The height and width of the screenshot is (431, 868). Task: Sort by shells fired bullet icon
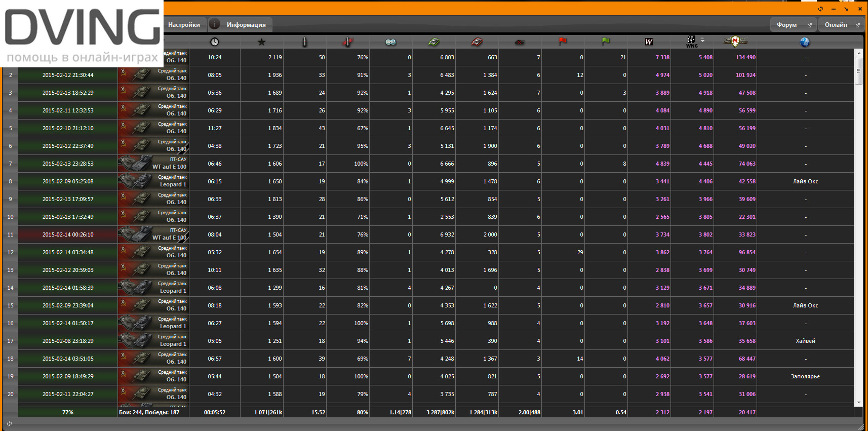[304, 42]
